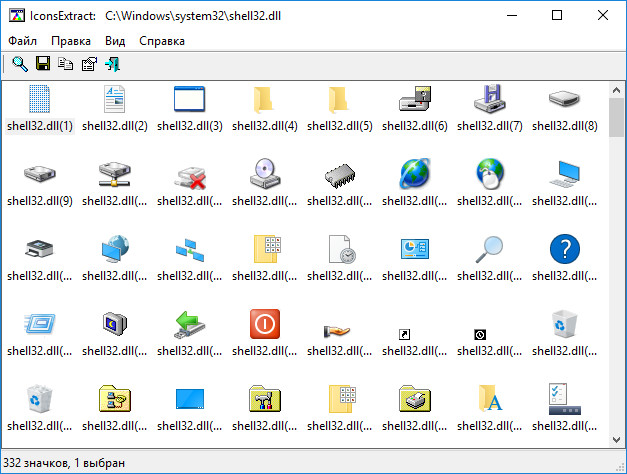
Task: Select the blue floppy disk drive icon shell32.dll(7)
Action: click(490, 99)
